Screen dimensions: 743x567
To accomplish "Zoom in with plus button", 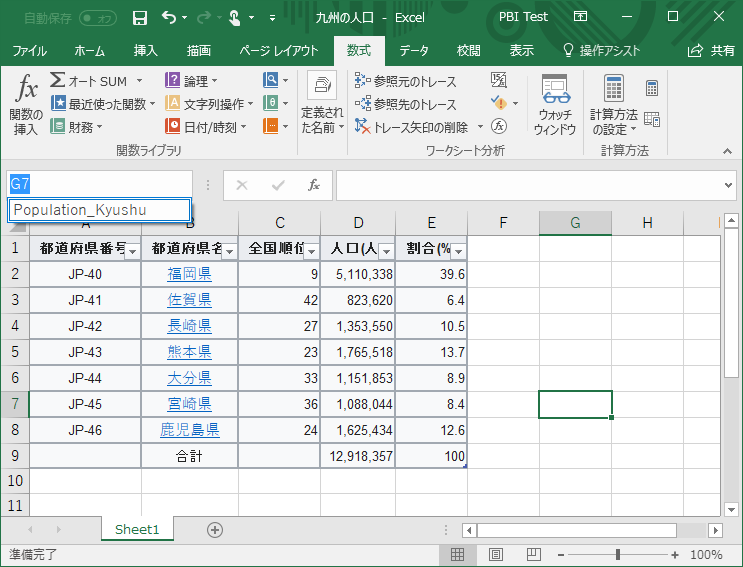I will (675, 555).
